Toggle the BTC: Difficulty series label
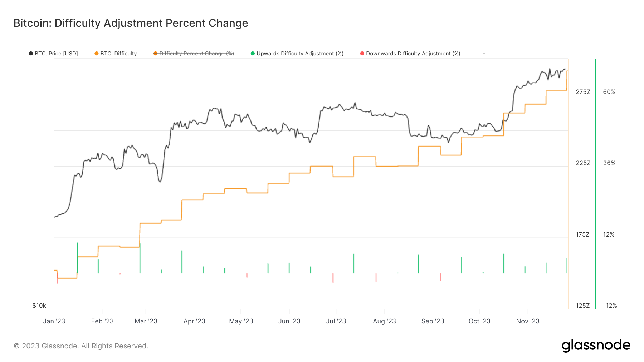The height and width of the screenshot is (362, 644). coord(118,54)
